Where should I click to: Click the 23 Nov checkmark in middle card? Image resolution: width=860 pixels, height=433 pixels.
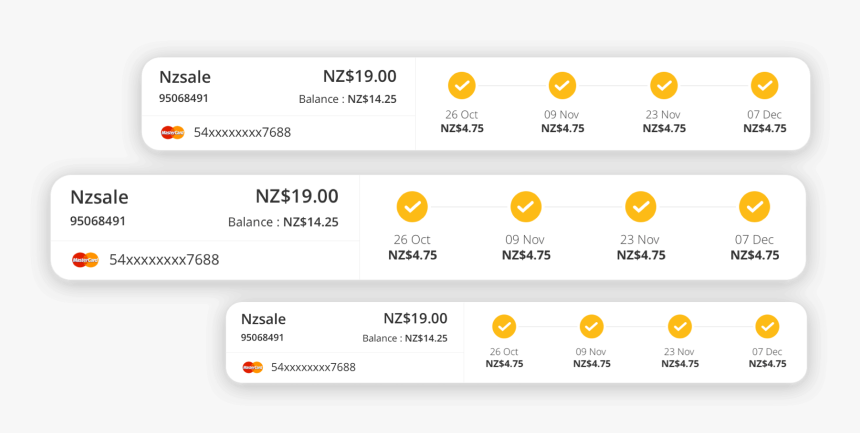tap(641, 207)
